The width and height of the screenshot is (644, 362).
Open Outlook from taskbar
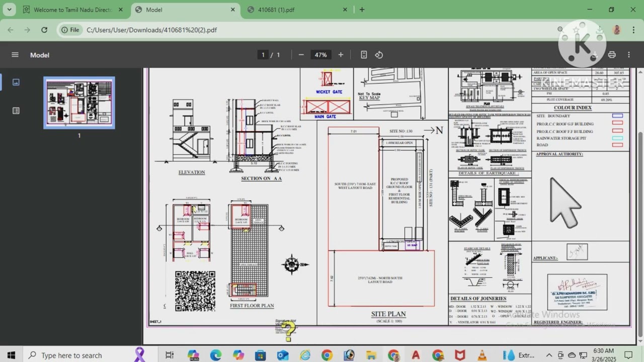point(283,355)
